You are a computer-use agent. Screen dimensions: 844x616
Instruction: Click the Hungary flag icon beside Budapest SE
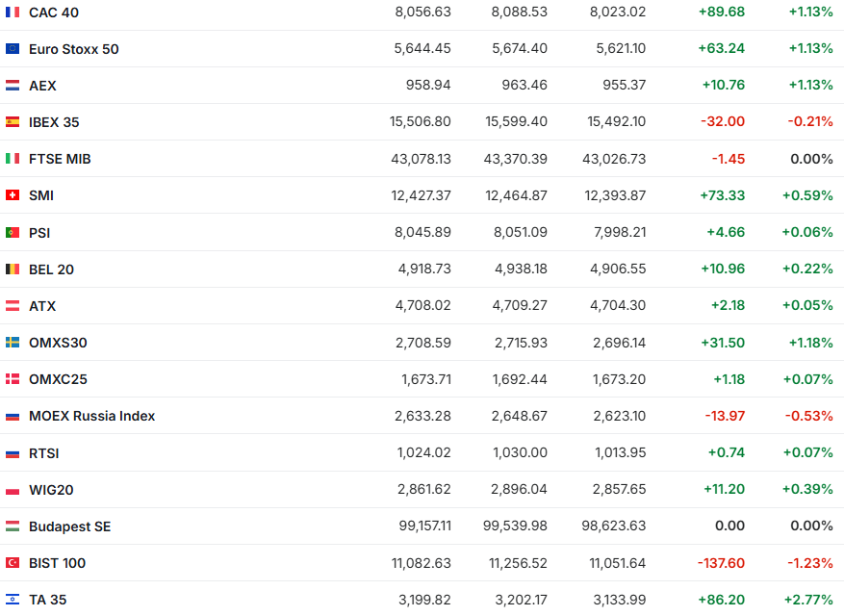13,526
